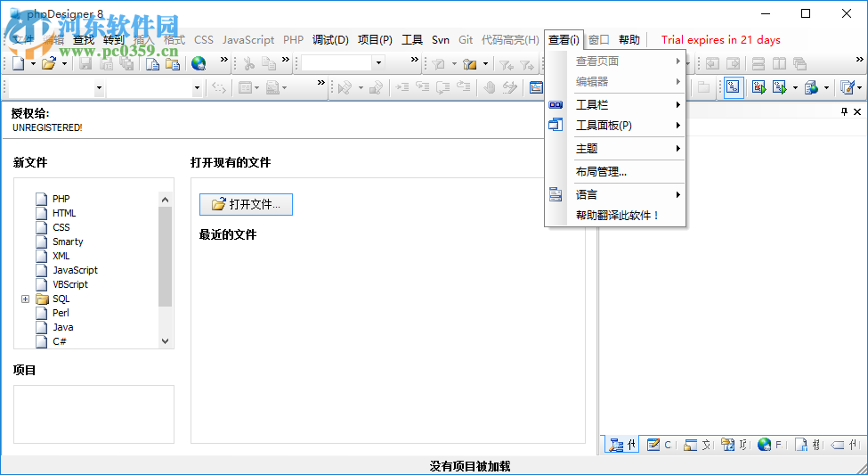Select XML in new file list

61,256
